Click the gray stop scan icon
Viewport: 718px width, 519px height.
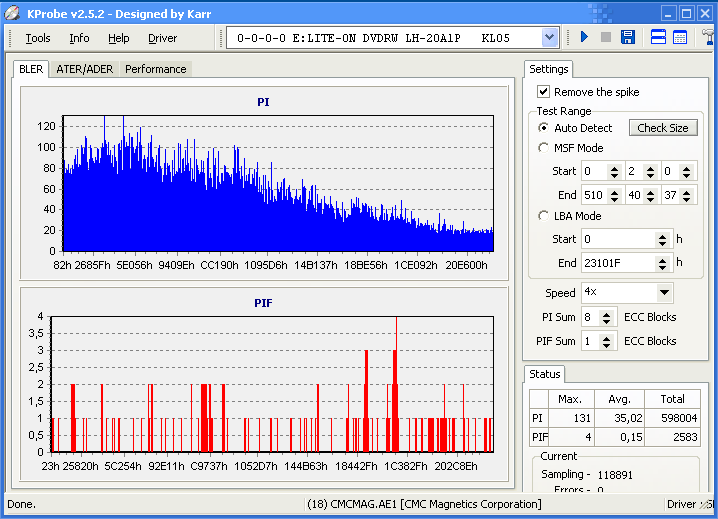click(606, 38)
